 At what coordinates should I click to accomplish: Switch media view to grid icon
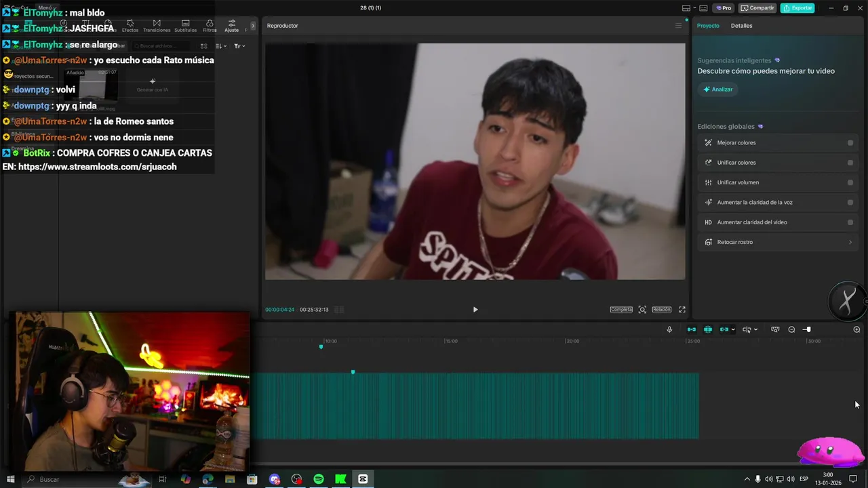(x=203, y=46)
